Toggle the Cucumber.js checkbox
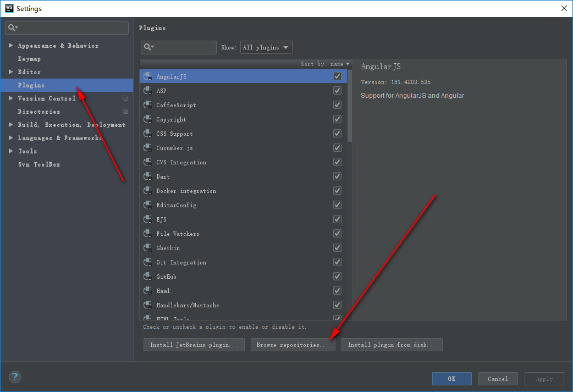This screenshot has width=573, height=392. click(x=337, y=147)
